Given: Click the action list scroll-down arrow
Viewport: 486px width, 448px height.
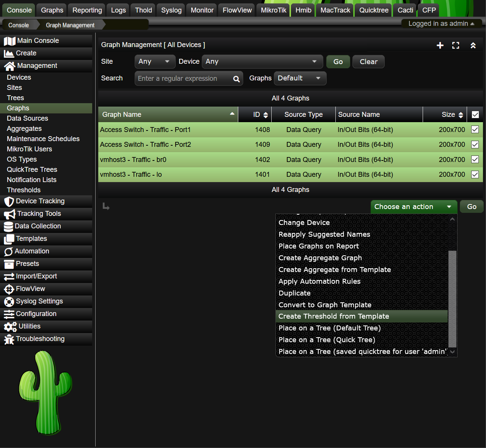Looking at the screenshot, I should pyautogui.click(x=452, y=352).
